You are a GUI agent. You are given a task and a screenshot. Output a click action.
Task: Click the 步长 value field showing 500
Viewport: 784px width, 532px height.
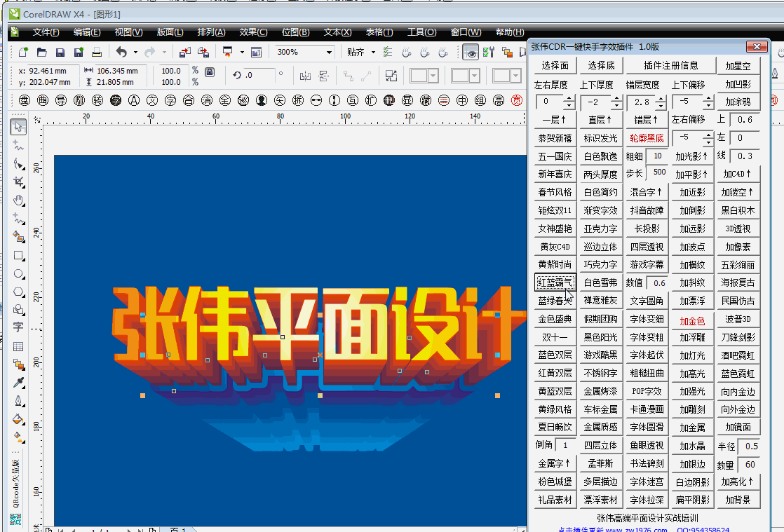coord(658,172)
